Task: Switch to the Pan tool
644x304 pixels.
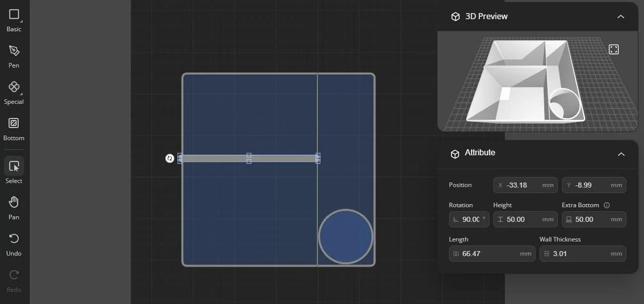Action: (x=14, y=208)
